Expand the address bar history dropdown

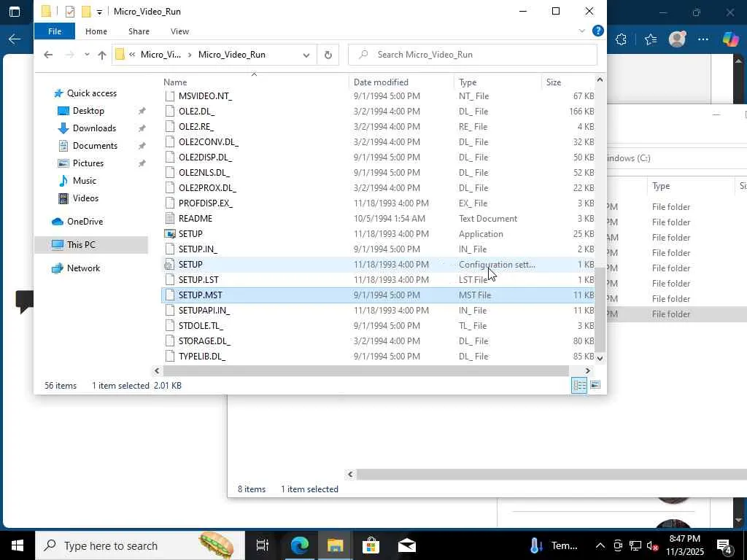click(306, 55)
